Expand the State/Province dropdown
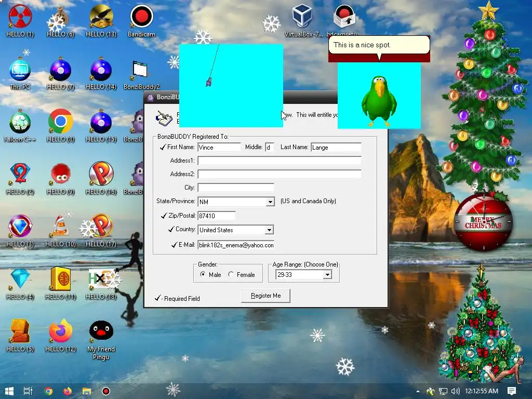The image size is (532, 399). tap(270, 202)
